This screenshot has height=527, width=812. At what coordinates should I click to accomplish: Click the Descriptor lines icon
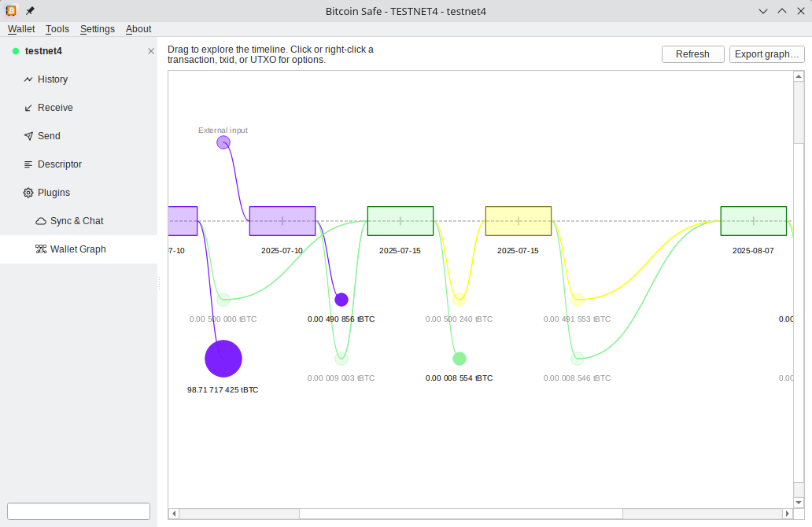[28, 164]
